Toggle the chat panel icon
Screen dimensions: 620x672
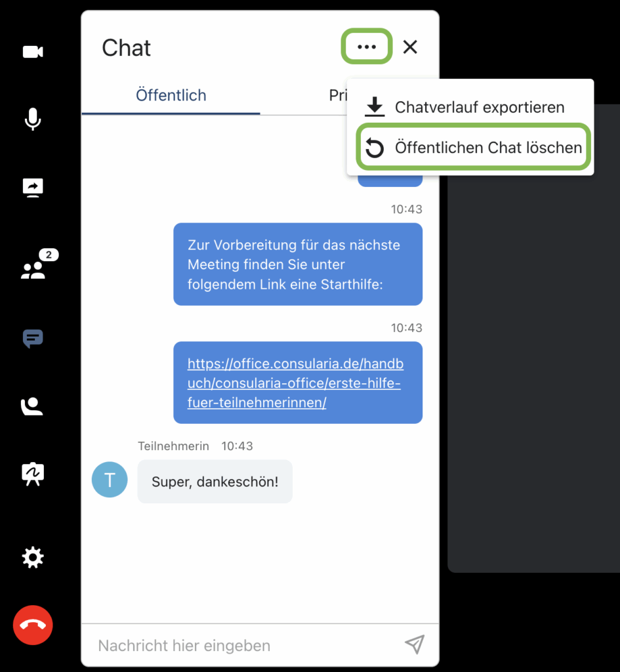coord(33,339)
